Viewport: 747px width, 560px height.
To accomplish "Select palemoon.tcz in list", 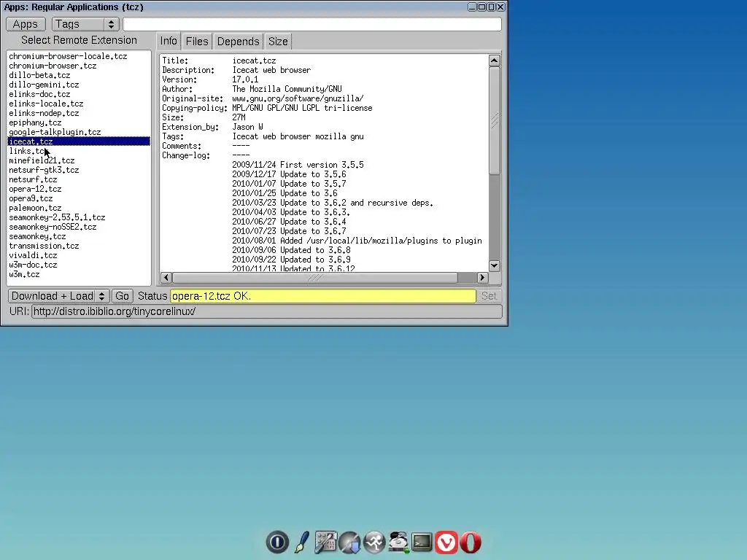I will pyautogui.click(x=79, y=208).
